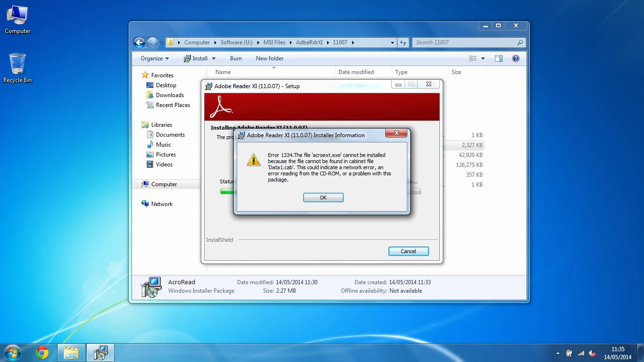
Task: Select Libraries in navigation pane
Action: pyautogui.click(x=162, y=125)
